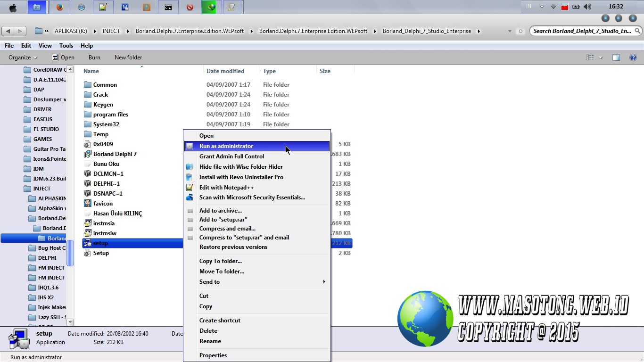Open the Edit menu
The image size is (644, 362).
tap(26, 46)
